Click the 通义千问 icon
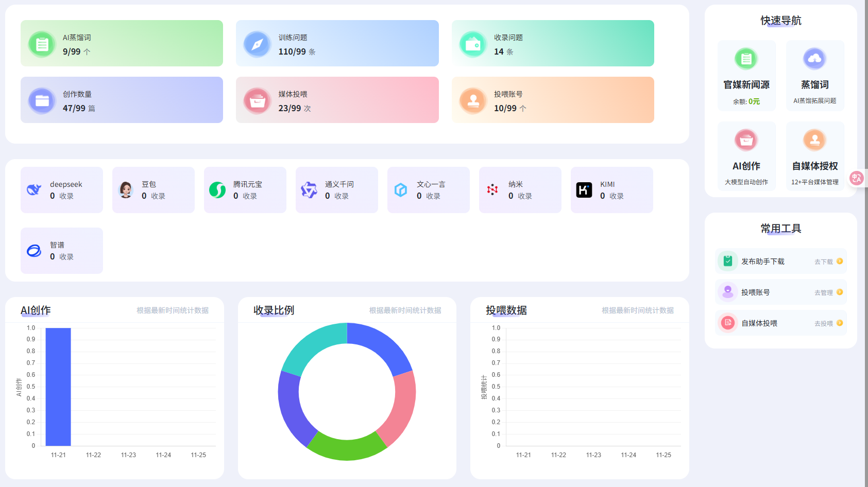868x487 pixels. tap(309, 189)
